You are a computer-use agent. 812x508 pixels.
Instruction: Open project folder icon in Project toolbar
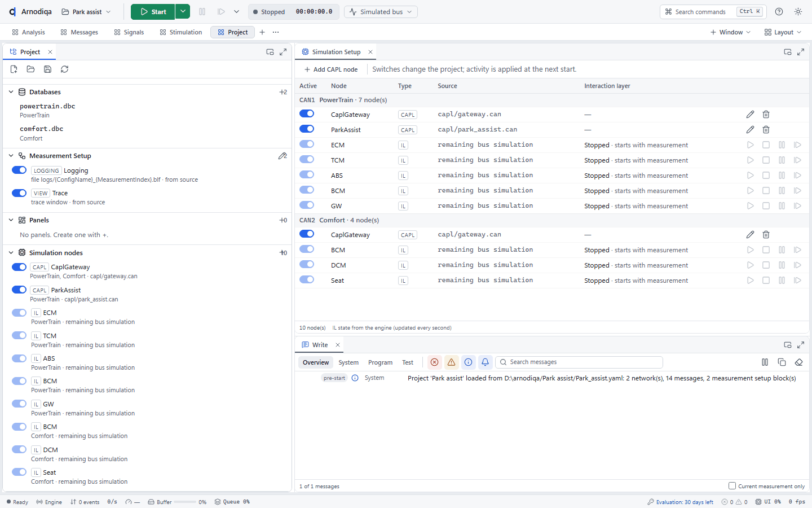(31, 69)
